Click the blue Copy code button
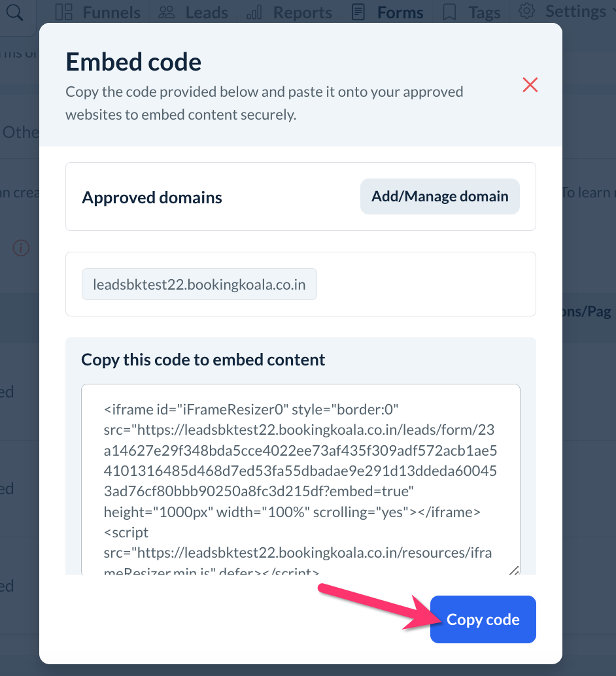This screenshot has width=616, height=676. [483, 620]
